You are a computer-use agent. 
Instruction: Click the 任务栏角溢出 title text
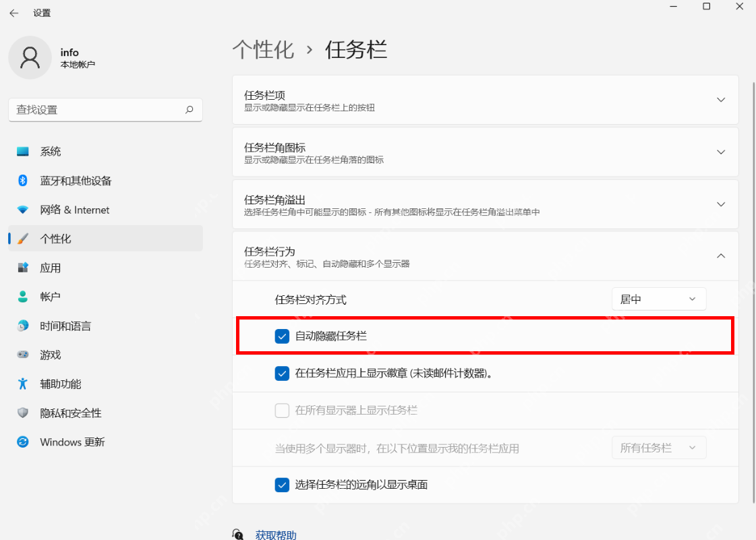tap(275, 200)
